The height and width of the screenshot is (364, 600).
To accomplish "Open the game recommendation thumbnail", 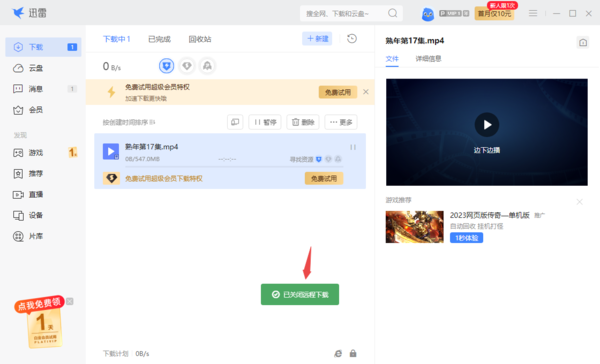I will (414, 227).
